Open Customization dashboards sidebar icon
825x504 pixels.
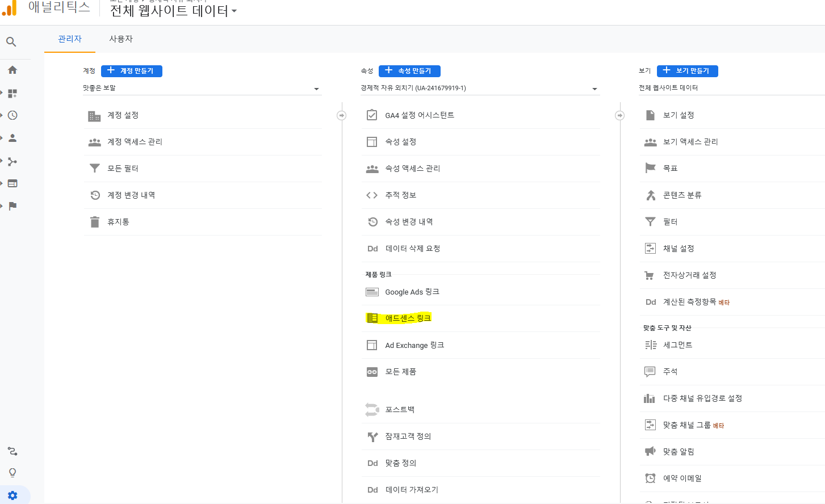12,93
